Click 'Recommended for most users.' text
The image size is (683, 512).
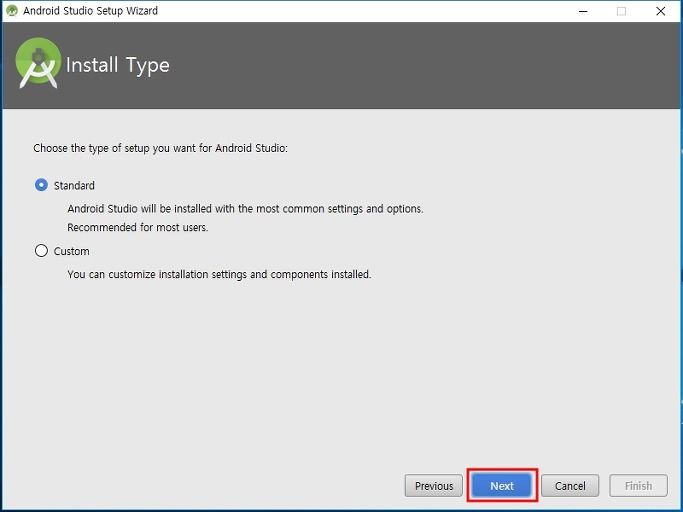pos(138,227)
